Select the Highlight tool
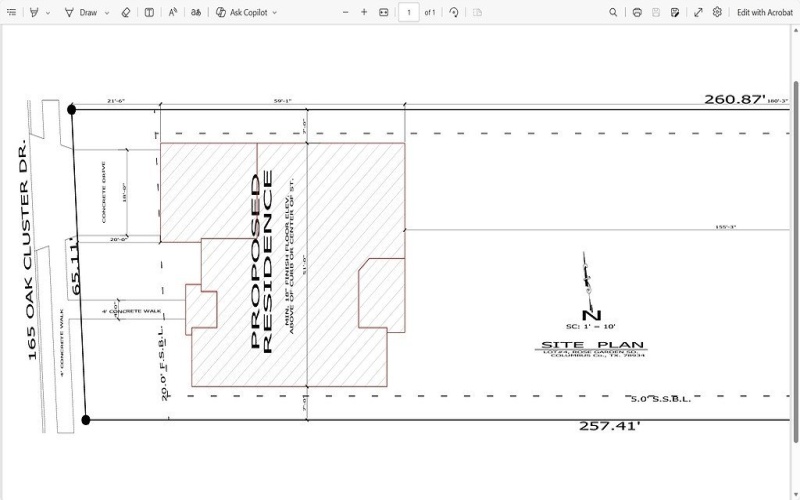Image resolution: width=800 pixels, height=500 pixels. tap(33, 12)
